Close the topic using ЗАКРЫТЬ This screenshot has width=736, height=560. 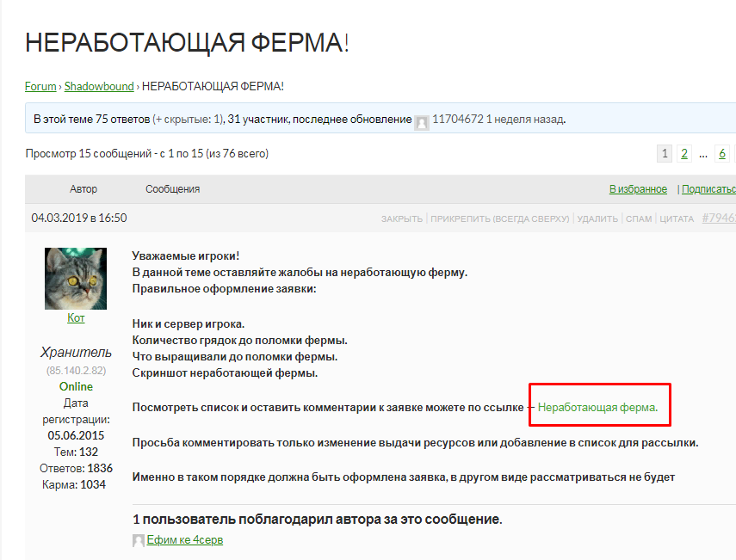(402, 218)
